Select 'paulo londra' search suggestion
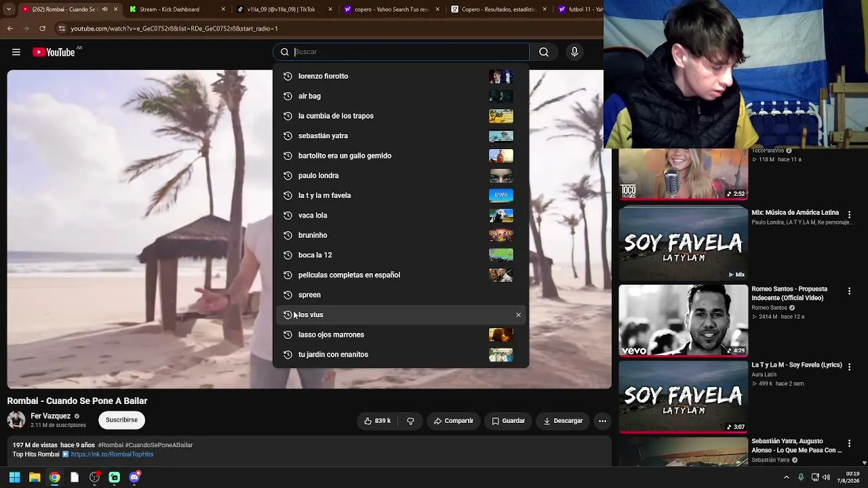This screenshot has height=488, width=868. (x=401, y=176)
